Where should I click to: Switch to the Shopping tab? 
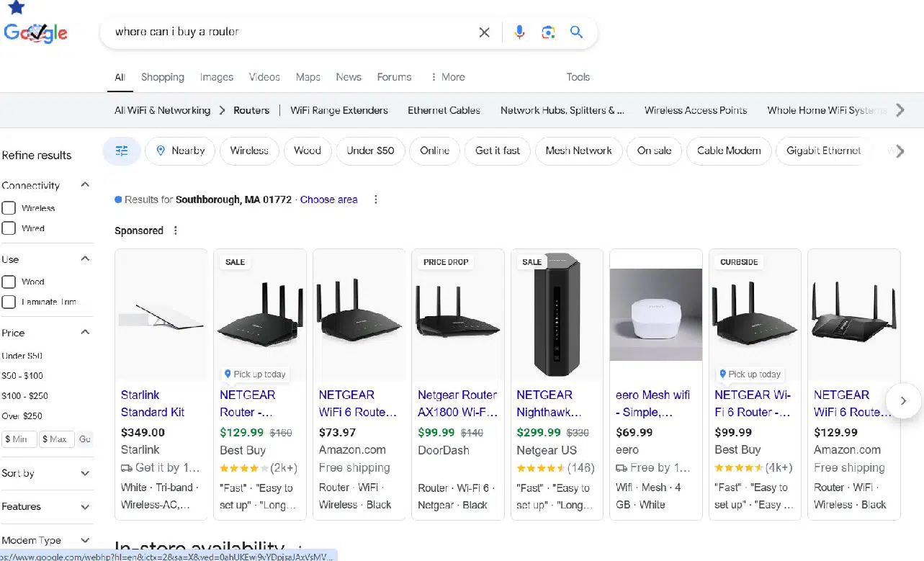point(163,77)
